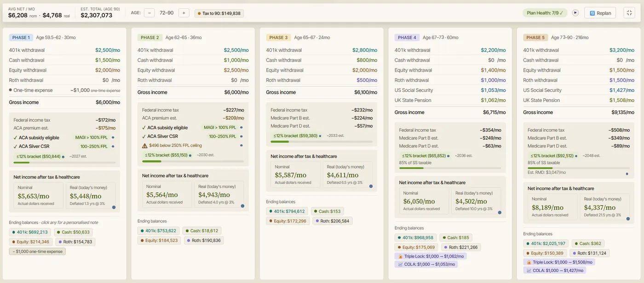Click the play simulation button beside Plan Health
The image size is (644, 283).
575,13
